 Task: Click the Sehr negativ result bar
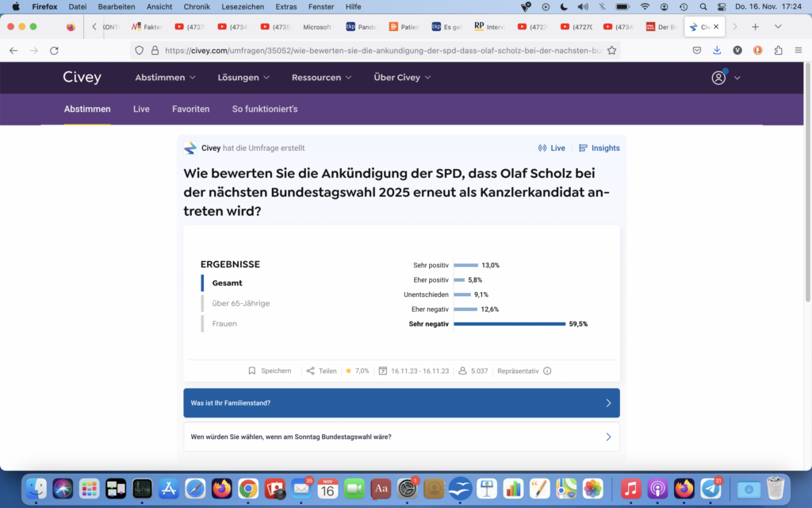509,324
